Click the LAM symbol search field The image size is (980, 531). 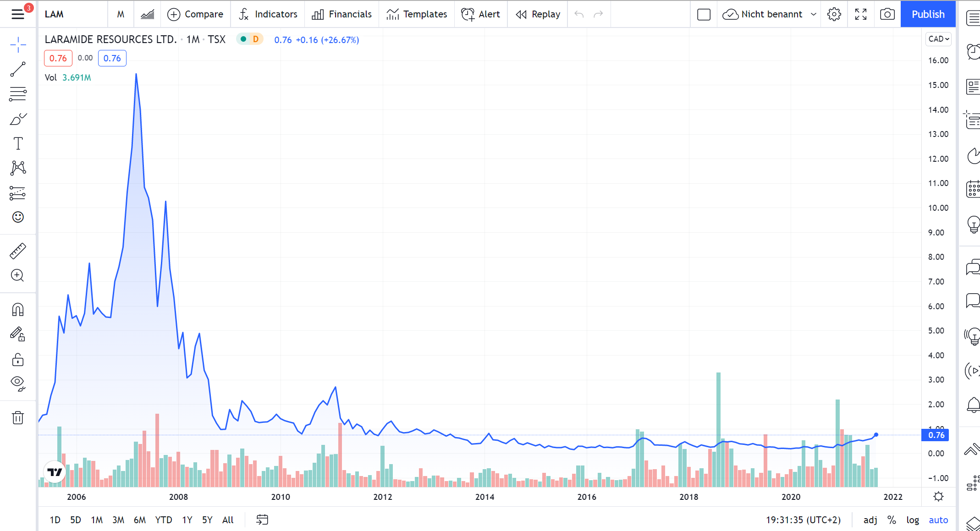pyautogui.click(x=72, y=14)
